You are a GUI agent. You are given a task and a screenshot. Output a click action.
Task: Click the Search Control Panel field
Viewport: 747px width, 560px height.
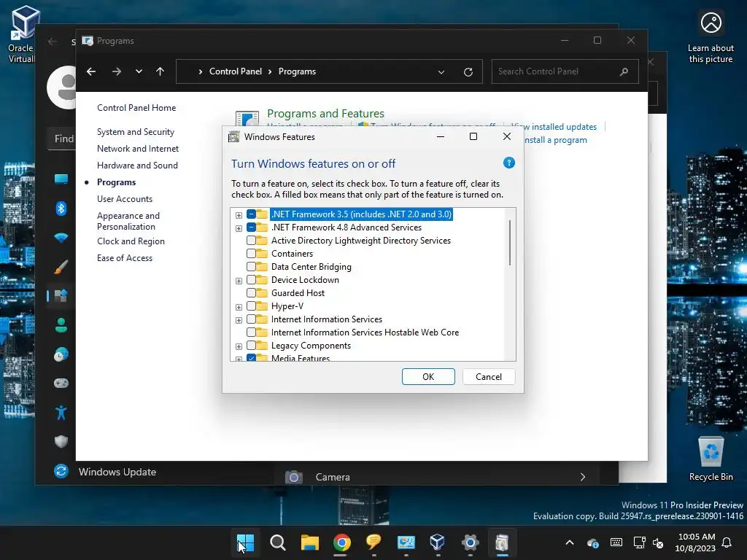[x=565, y=71]
